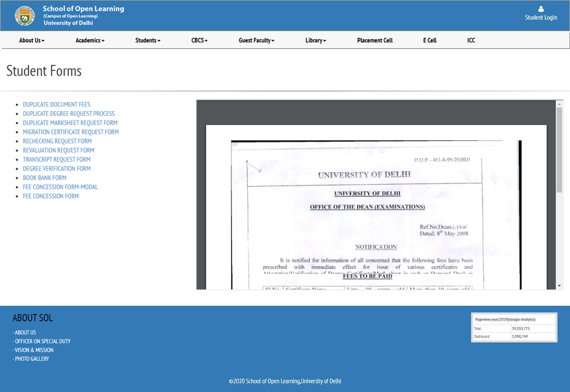Screen dimensions: 570x392
Task: Open the E Cell menu item
Action: click(x=429, y=40)
